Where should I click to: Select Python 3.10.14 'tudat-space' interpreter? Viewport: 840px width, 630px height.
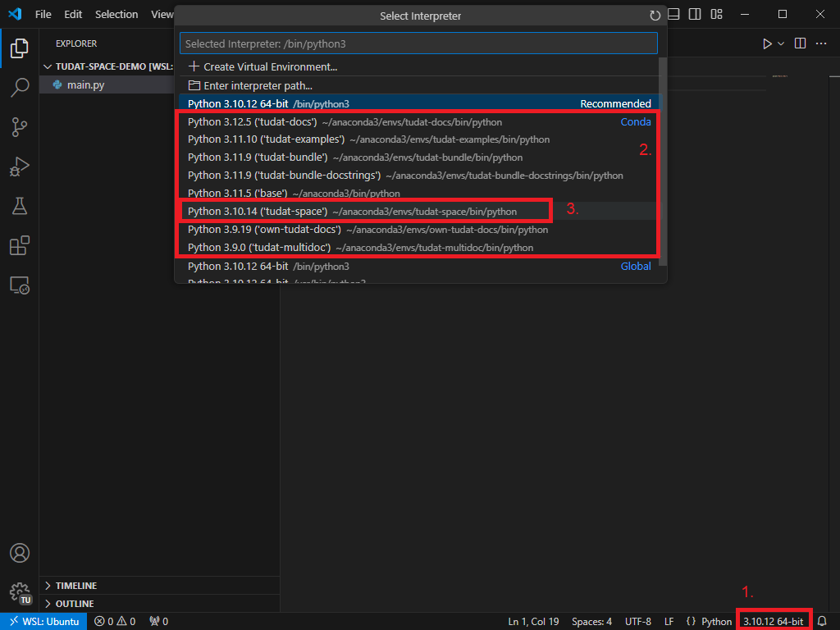point(420,212)
